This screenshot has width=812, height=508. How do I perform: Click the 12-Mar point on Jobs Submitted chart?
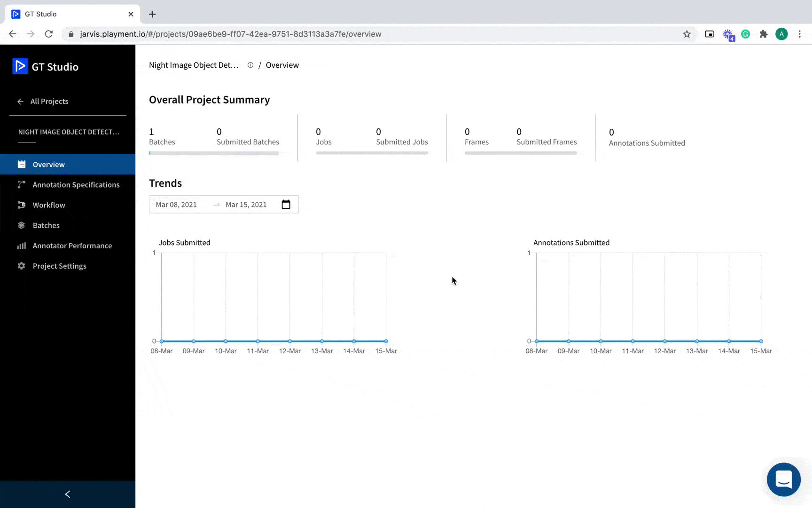pos(290,341)
